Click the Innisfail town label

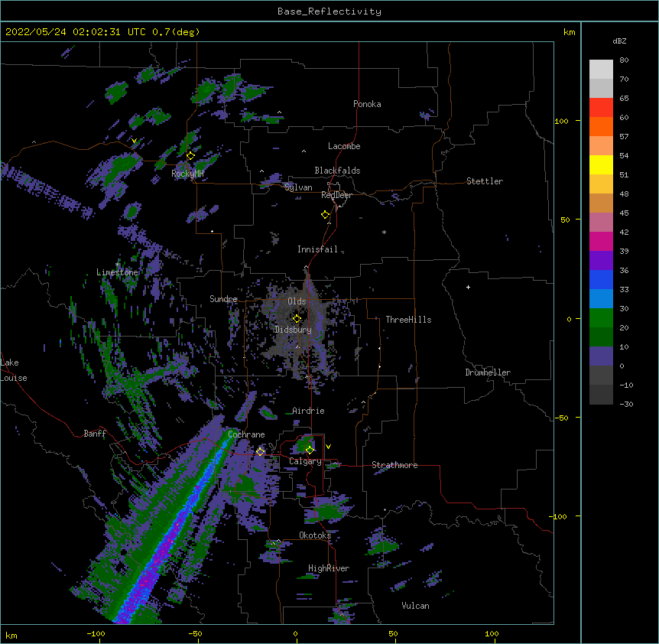pyautogui.click(x=317, y=249)
